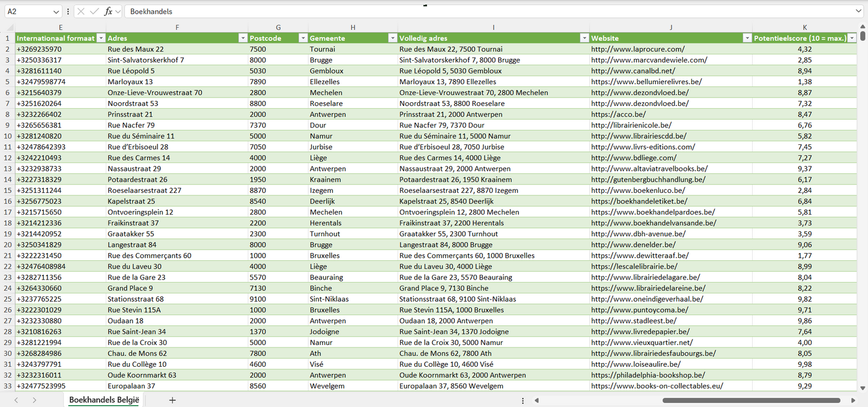
Task: Click the vertical scrollbar down arrow
Action: coord(863,388)
